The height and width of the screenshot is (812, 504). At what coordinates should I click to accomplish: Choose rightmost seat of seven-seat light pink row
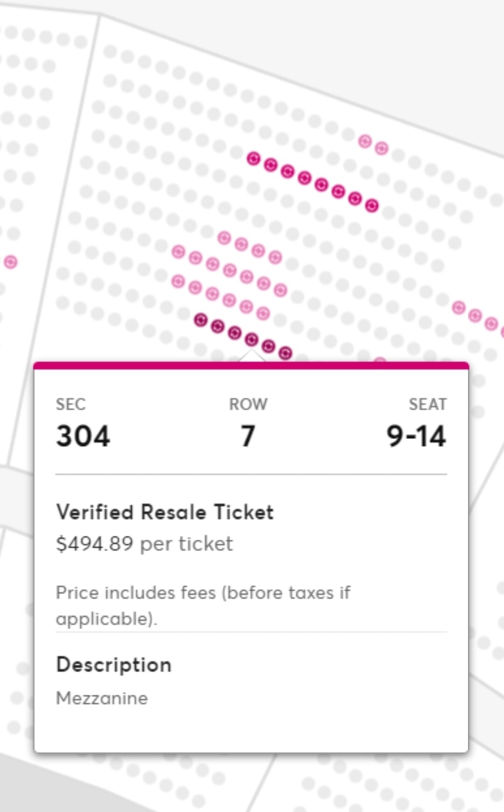click(x=280, y=290)
